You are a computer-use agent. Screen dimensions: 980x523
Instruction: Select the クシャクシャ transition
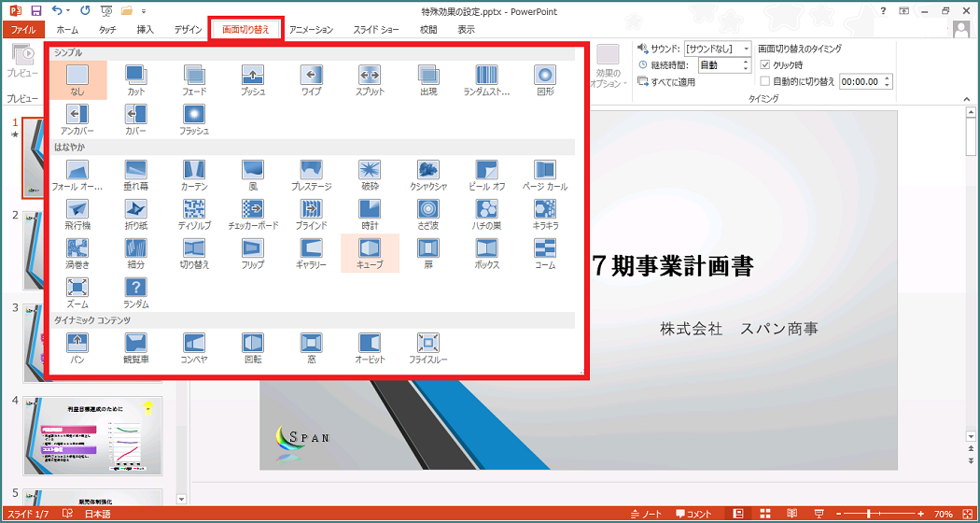(428, 176)
